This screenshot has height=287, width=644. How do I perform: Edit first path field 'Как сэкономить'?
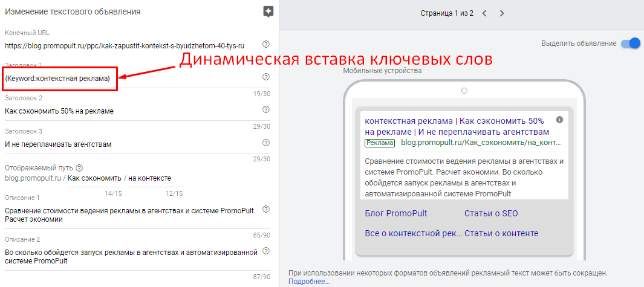pos(94,178)
